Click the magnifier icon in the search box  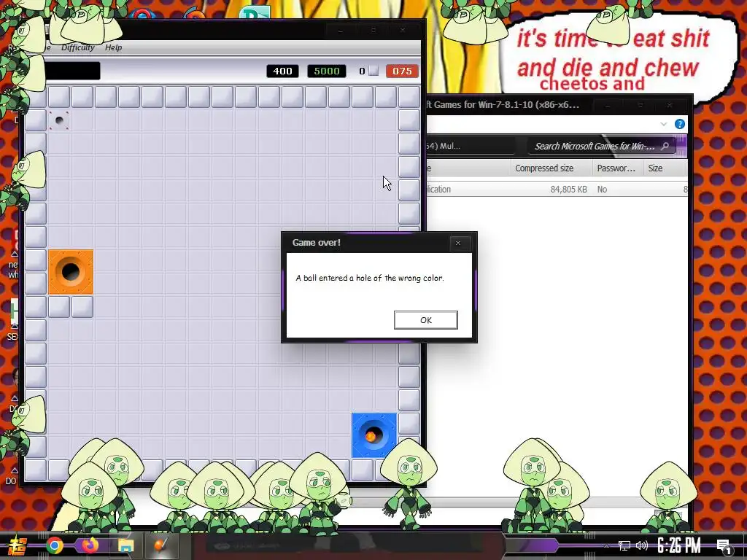tap(665, 146)
